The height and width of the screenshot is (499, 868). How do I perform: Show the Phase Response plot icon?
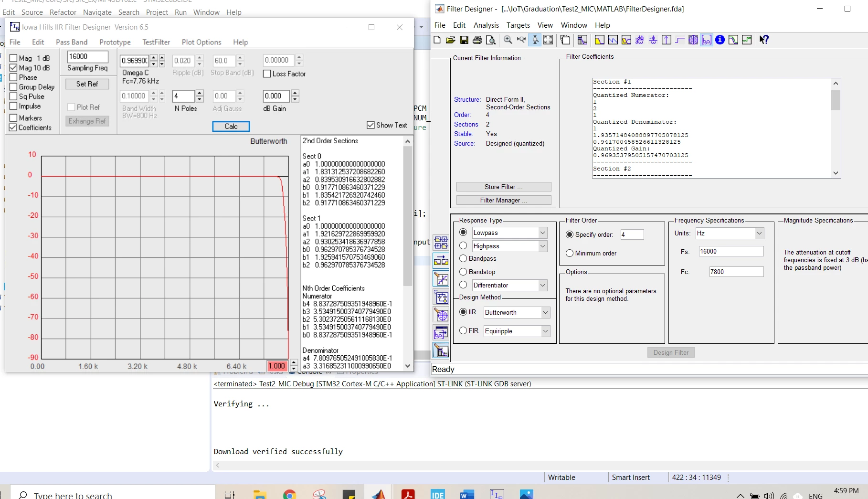613,40
